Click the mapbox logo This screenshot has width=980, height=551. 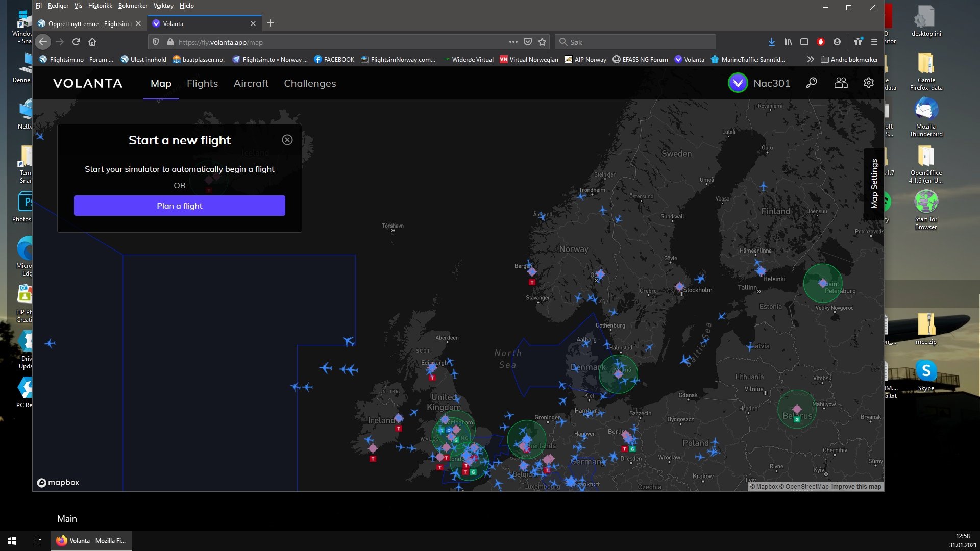[x=58, y=482]
